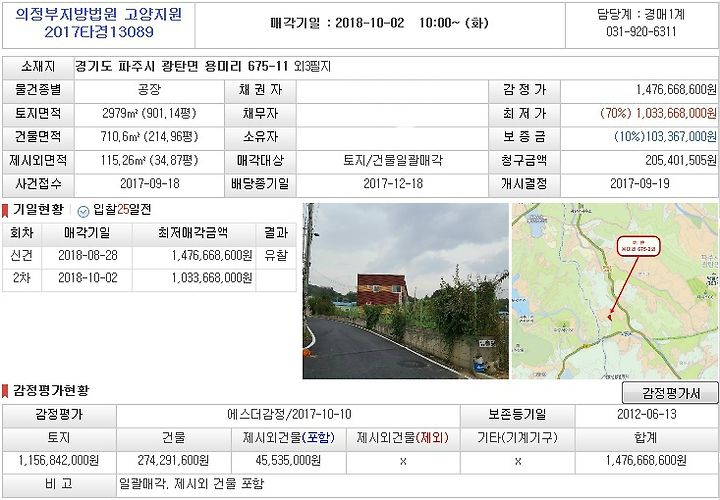
Task: Click the 기타(기계기구) column header
Action: tap(517, 438)
